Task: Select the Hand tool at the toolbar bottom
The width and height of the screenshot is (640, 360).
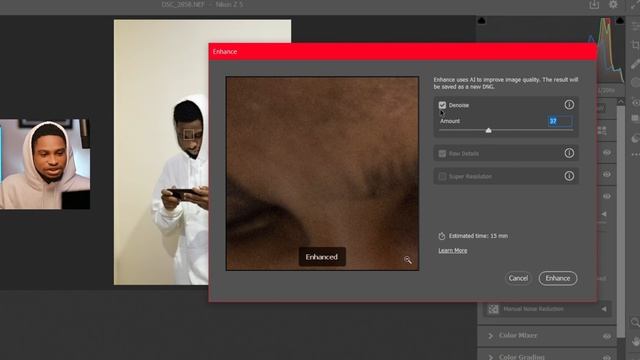Action: click(x=635, y=341)
